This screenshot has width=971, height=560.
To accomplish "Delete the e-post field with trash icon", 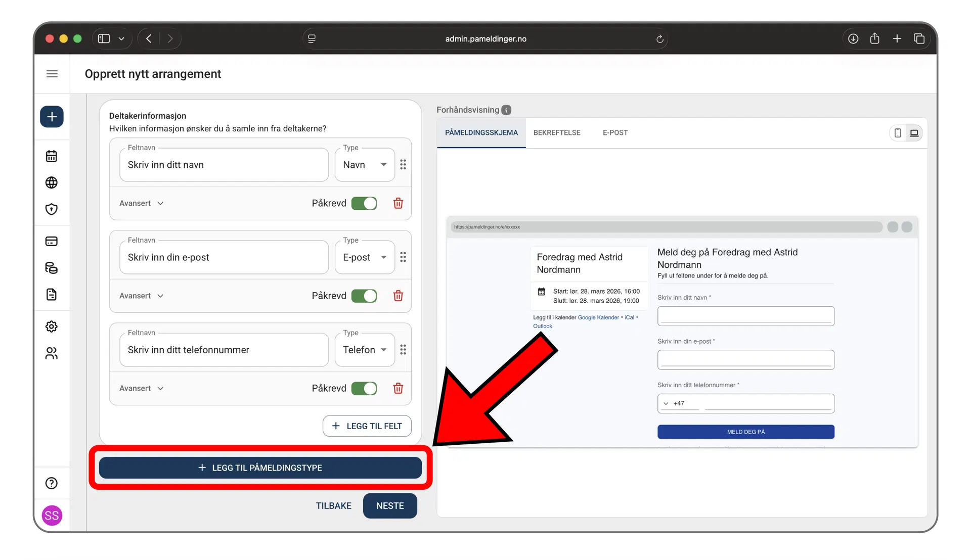I will click(398, 296).
